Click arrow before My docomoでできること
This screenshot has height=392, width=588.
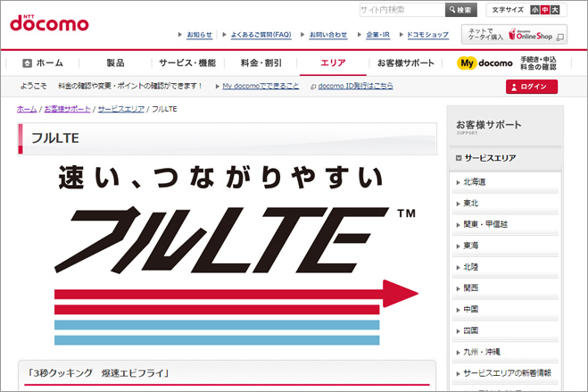coord(218,87)
